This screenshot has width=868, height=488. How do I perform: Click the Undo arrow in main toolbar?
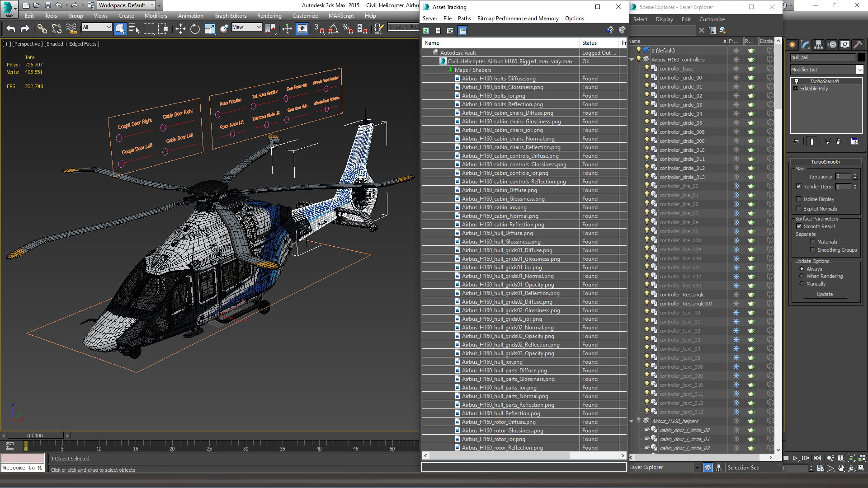[10, 29]
